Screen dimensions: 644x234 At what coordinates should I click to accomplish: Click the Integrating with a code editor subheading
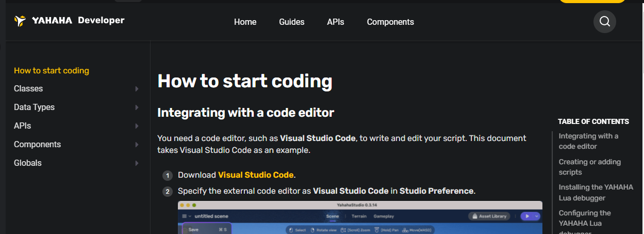246,113
